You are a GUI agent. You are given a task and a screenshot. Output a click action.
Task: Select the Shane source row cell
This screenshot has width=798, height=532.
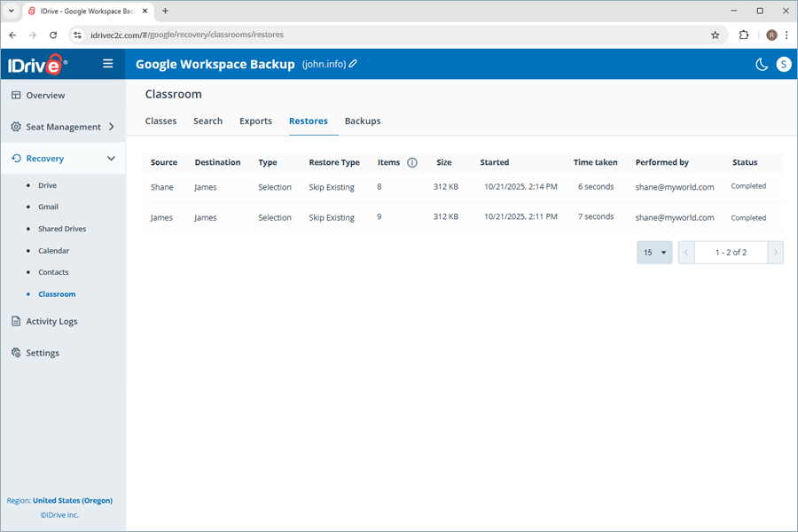(x=162, y=187)
